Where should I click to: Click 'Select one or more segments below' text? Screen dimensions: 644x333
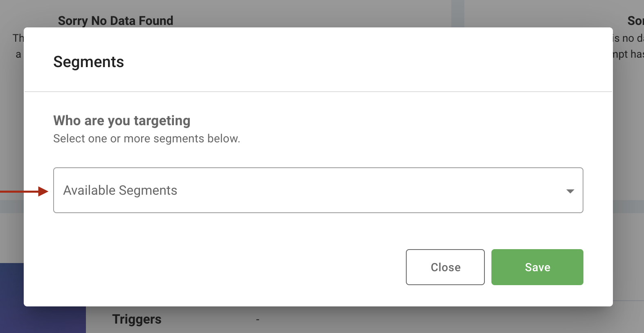[146, 139]
